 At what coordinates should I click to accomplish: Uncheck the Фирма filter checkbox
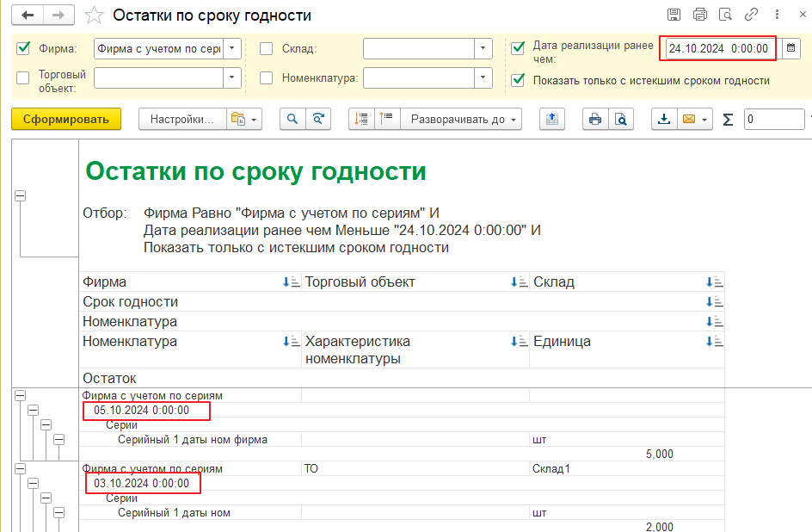click(23, 48)
